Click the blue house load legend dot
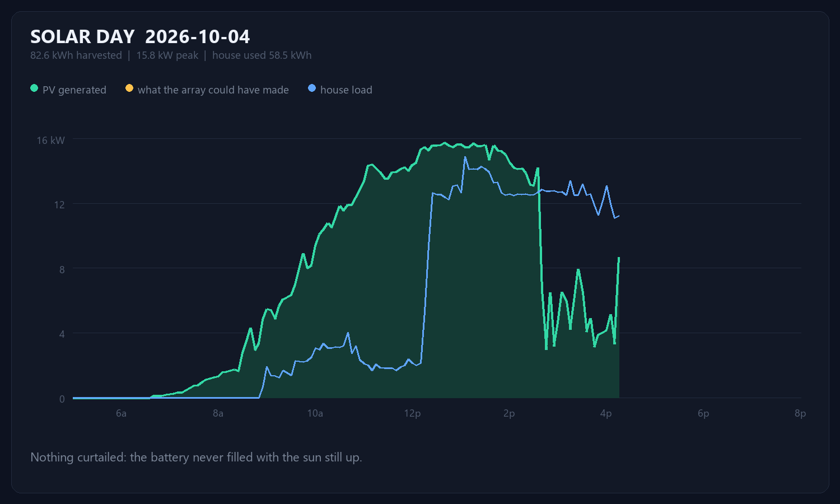Viewport: 840px width, 504px height. pos(312,88)
